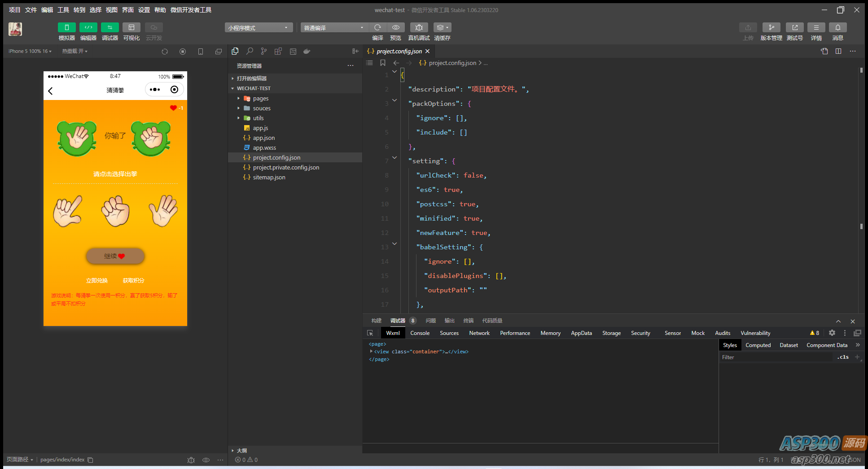This screenshot has width=868, height=469.
Task: Open the iPhone 5 device dropdown
Action: [x=30, y=52]
